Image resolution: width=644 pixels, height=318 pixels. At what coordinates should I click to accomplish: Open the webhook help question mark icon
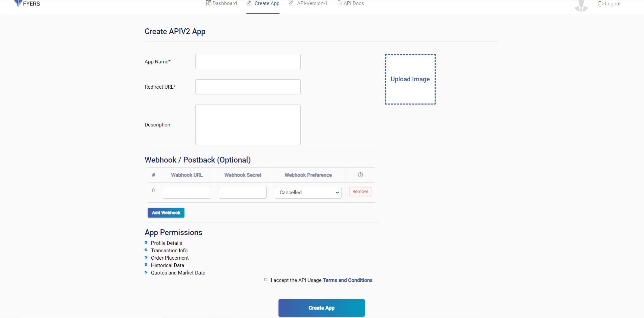click(360, 175)
